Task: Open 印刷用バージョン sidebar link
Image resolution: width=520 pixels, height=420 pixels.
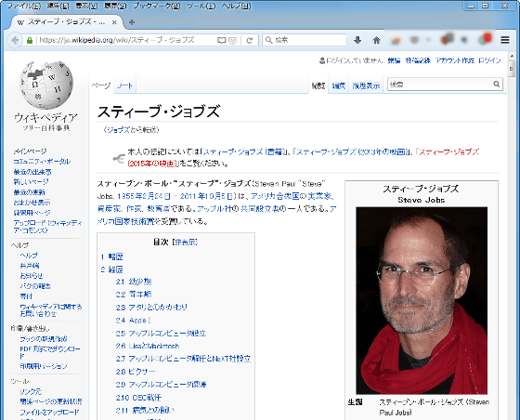Action: (x=44, y=366)
